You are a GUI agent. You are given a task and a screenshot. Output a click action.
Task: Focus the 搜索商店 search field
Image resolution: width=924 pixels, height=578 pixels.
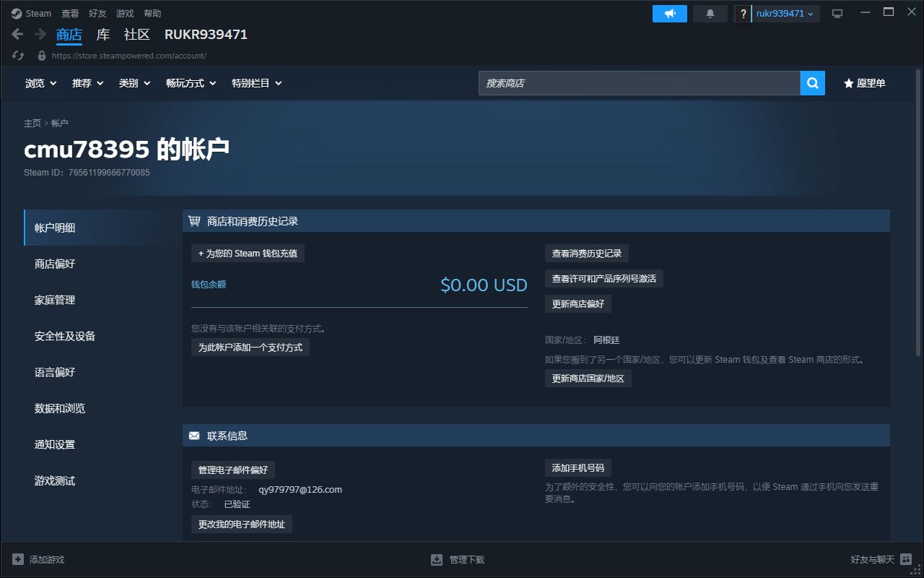click(639, 83)
